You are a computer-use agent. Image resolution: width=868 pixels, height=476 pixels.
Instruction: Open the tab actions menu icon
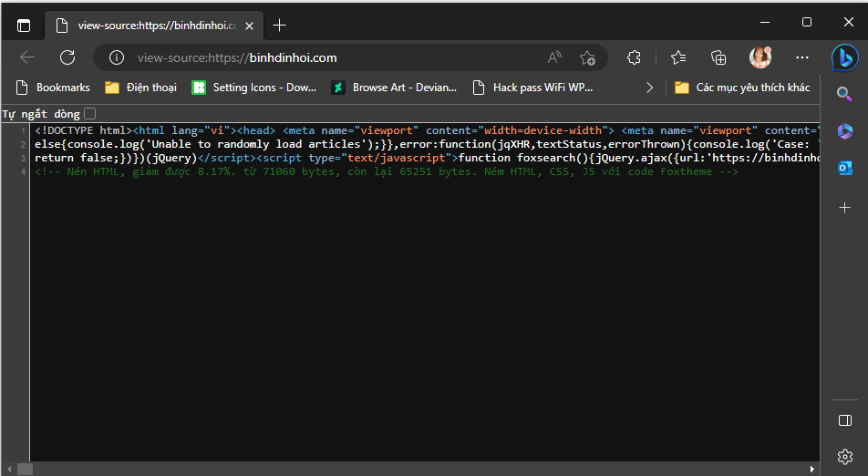coord(24,26)
